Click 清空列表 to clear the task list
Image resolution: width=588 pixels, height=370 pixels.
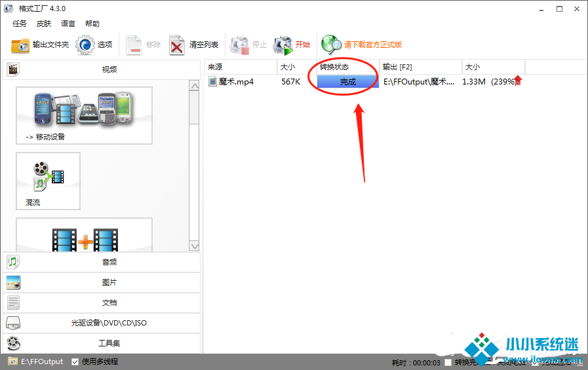tap(194, 45)
